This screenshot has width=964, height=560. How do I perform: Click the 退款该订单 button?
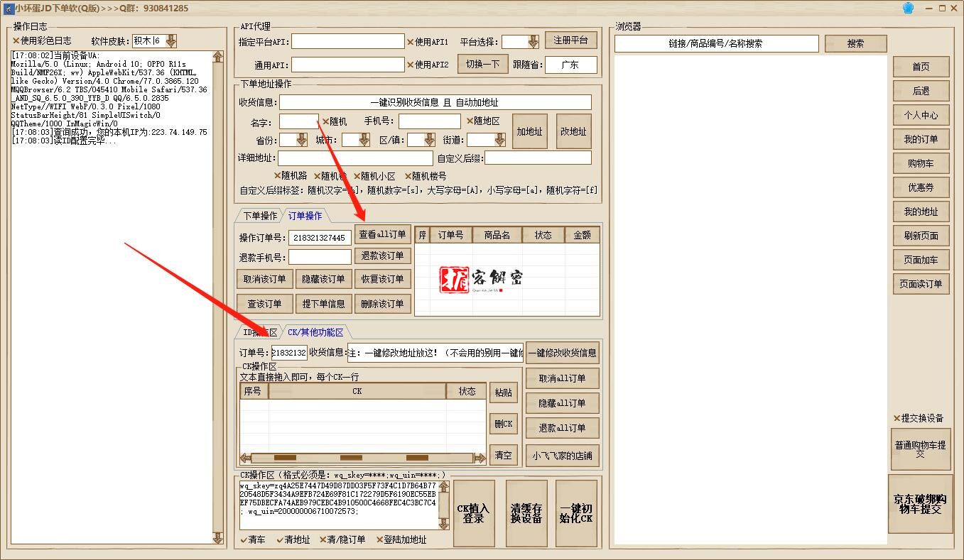click(382, 256)
